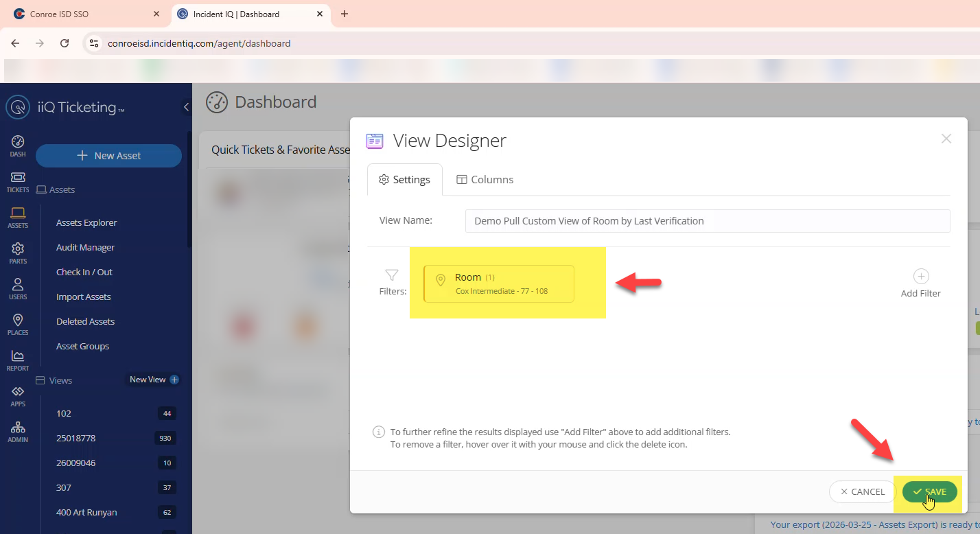Collapse the iiQ sidebar with chevron
Image resolution: width=980 pixels, height=534 pixels.
[x=186, y=107]
